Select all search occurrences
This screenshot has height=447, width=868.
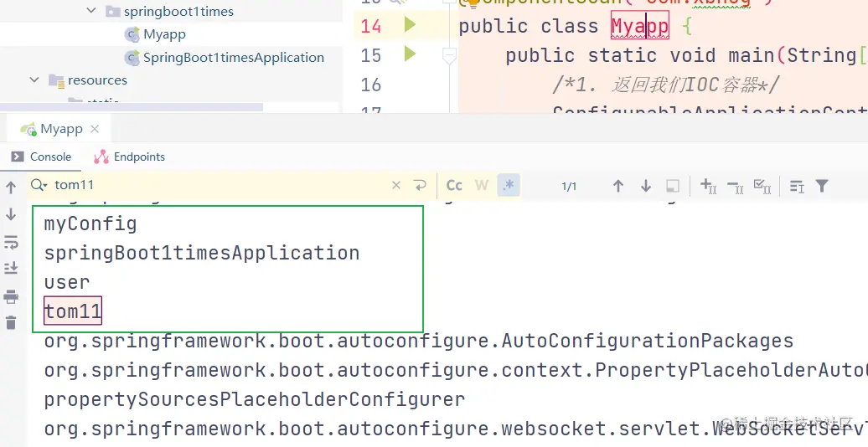pyautogui.click(x=762, y=187)
